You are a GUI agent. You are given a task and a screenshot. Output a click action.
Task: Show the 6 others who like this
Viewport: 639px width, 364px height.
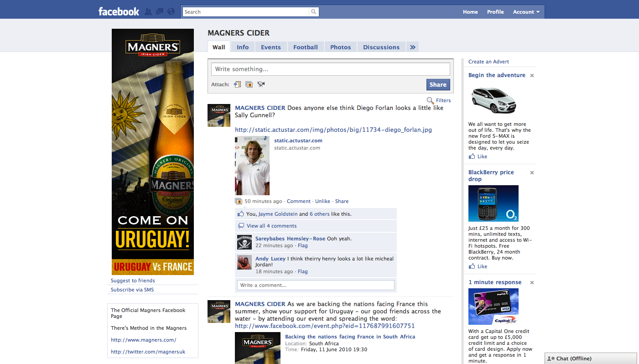[x=320, y=214]
